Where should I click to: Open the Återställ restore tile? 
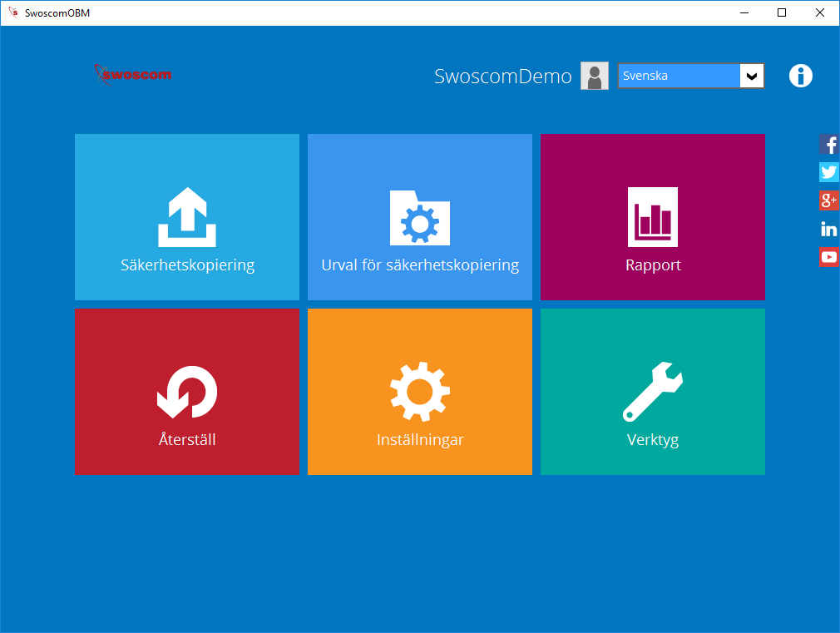(x=187, y=391)
